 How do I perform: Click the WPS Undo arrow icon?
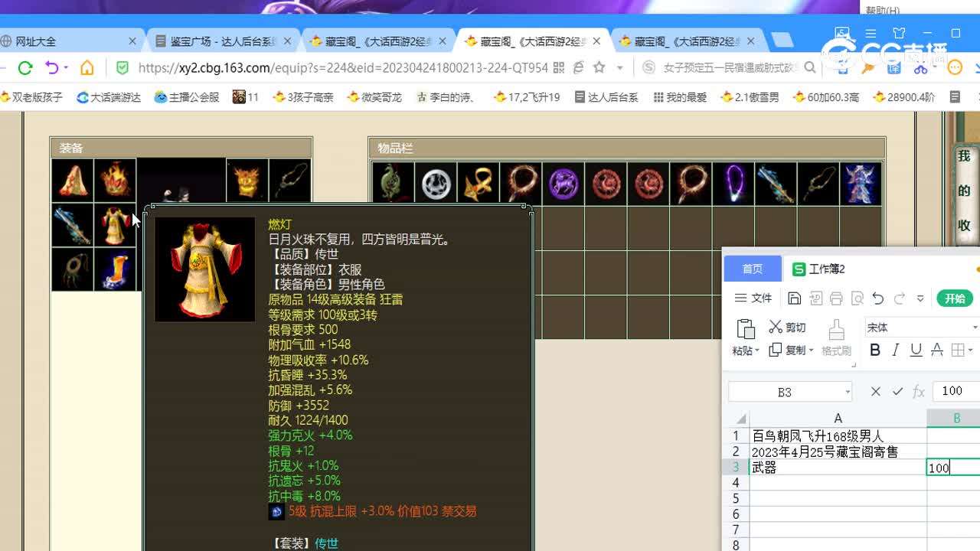pyautogui.click(x=878, y=298)
